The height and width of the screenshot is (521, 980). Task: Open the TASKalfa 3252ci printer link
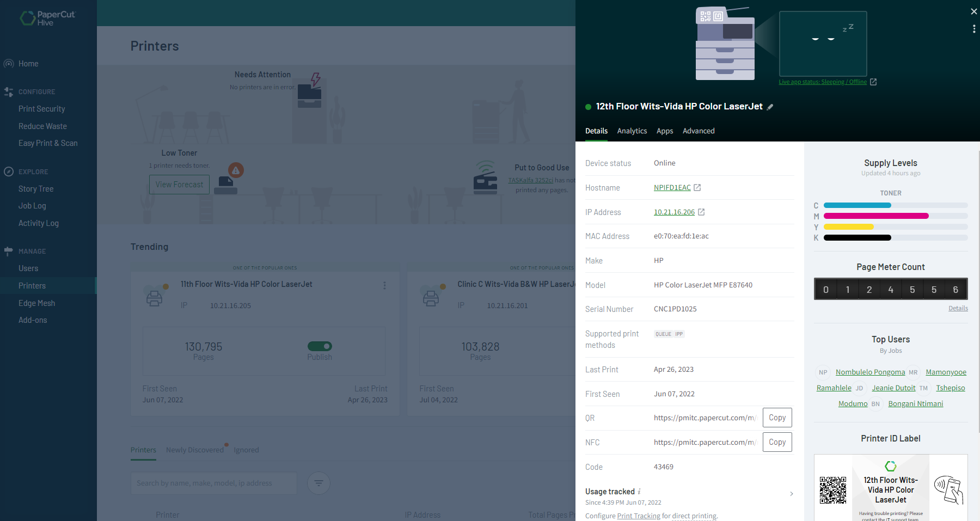pyautogui.click(x=530, y=180)
